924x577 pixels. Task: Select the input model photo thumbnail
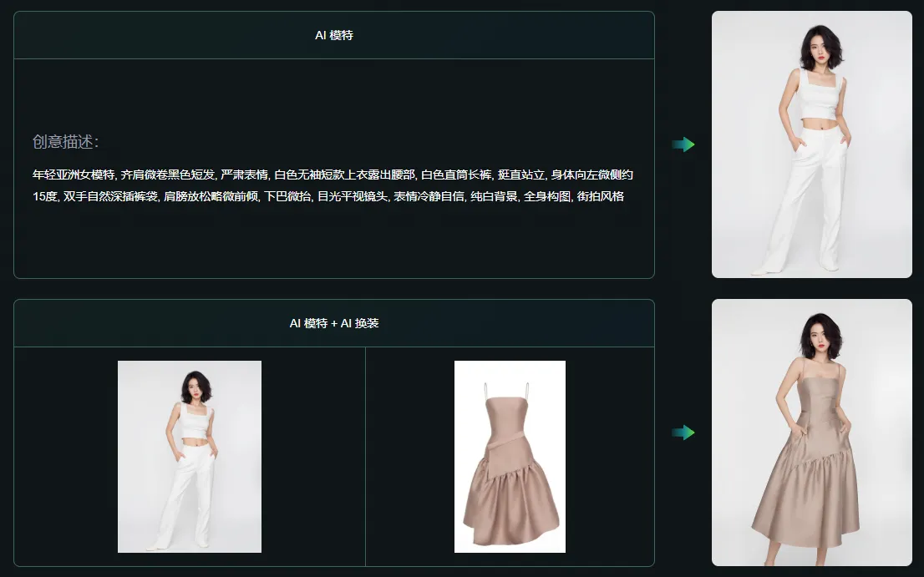(x=190, y=457)
